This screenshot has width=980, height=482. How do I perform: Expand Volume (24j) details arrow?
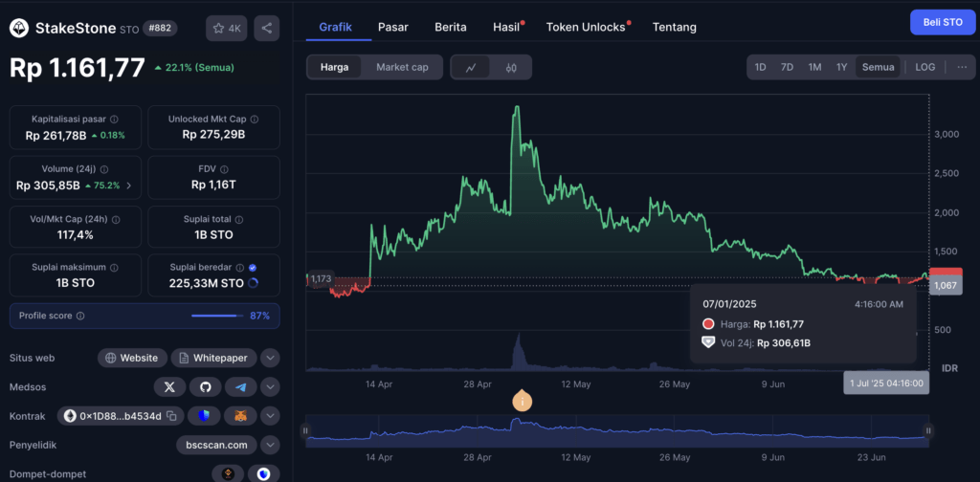point(129,186)
